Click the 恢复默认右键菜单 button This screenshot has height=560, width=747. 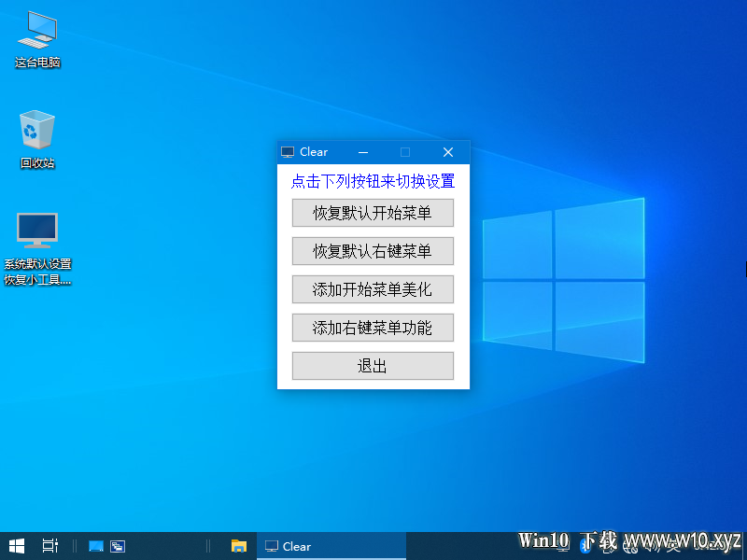click(373, 251)
